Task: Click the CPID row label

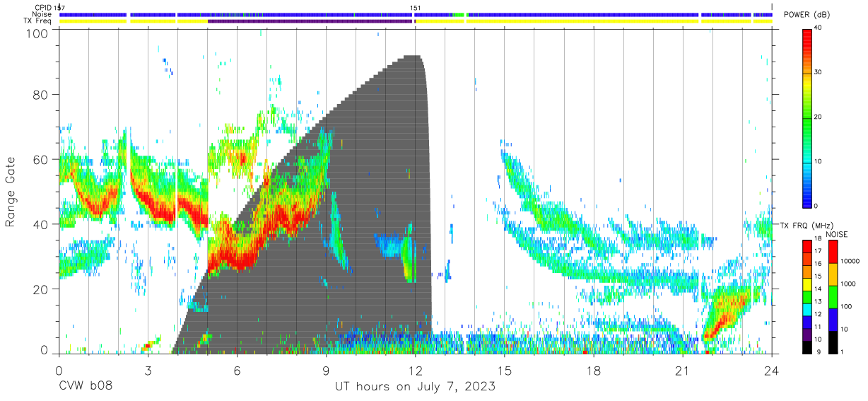Action: pyautogui.click(x=43, y=8)
